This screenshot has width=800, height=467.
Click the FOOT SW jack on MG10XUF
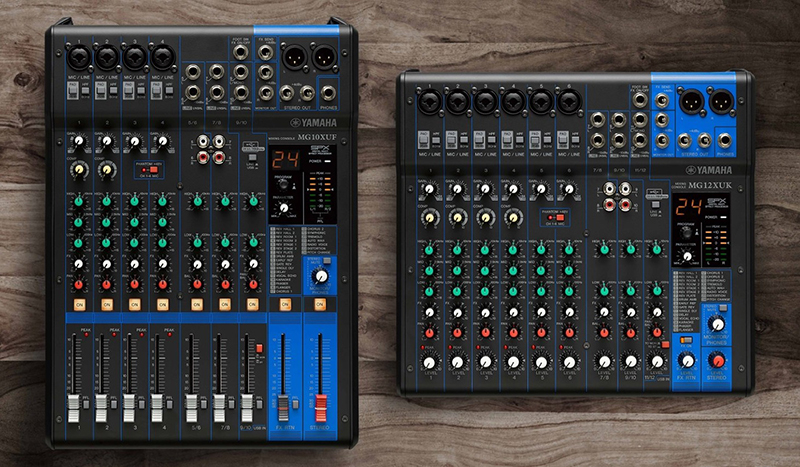tap(240, 53)
